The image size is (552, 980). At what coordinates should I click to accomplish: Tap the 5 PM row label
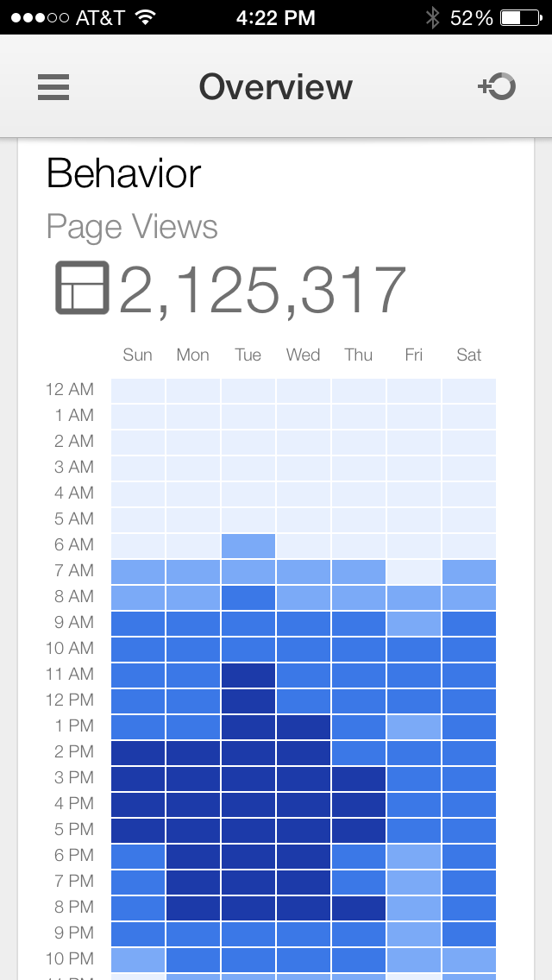(x=72, y=829)
